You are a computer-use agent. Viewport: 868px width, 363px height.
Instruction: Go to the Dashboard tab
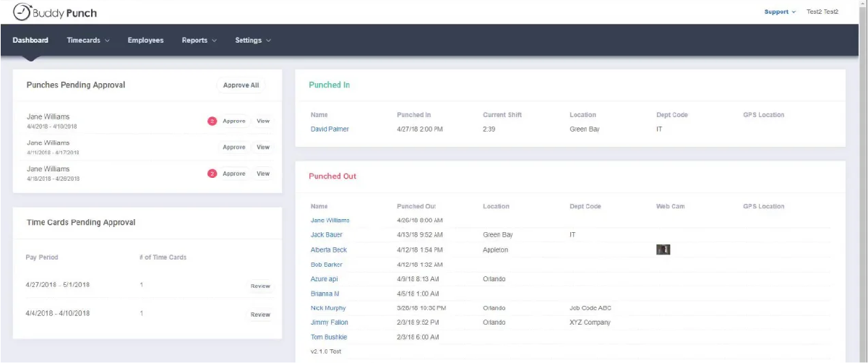[x=30, y=40]
